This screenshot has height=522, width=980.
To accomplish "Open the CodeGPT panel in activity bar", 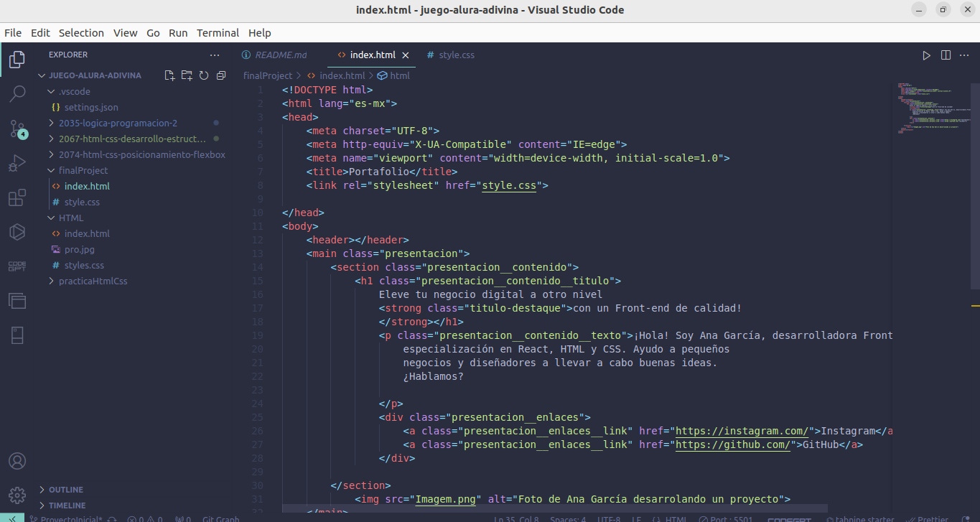I will coord(17,266).
